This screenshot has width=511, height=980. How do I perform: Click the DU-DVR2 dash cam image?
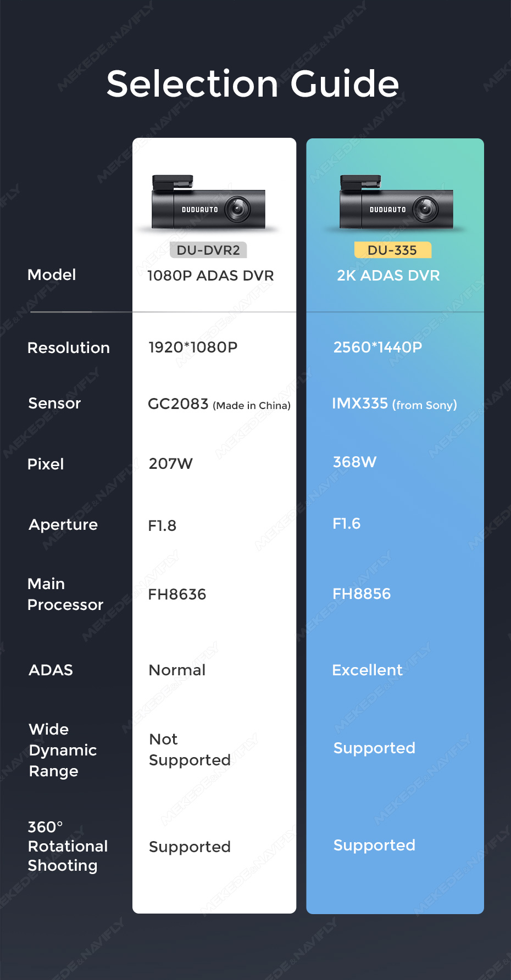[209, 201]
